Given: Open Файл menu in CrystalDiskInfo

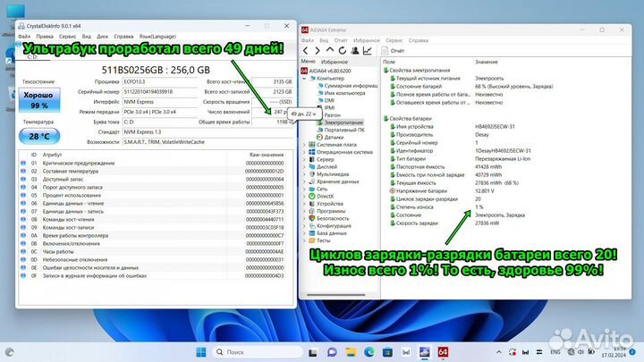Looking at the screenshot, I should (x=24, y=37).
